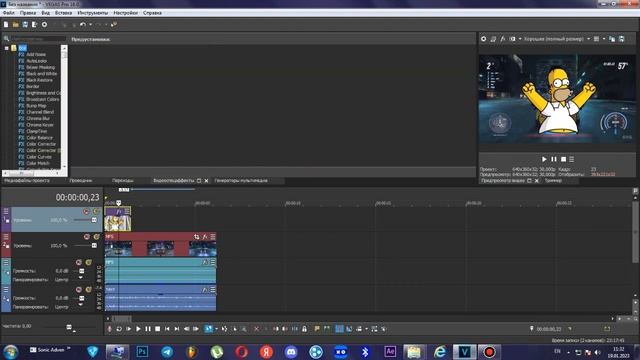The height and width of the screenshot is (360, 640).
Task: Open track 1 hamburger menu
Action: click(6, 211)
